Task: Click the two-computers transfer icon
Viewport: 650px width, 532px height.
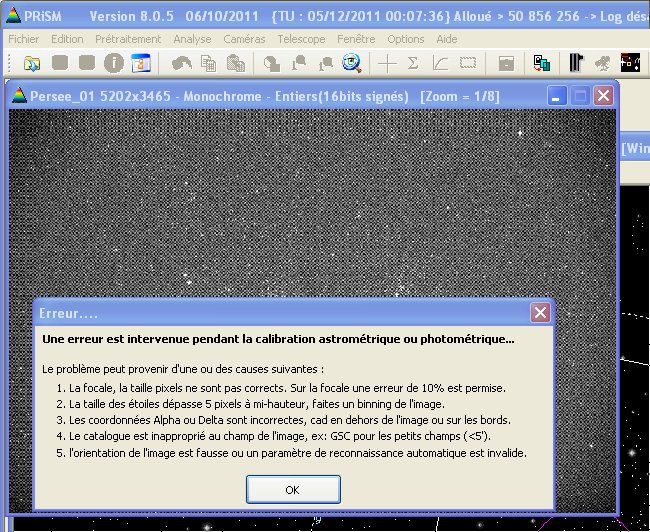Action: 541,63
